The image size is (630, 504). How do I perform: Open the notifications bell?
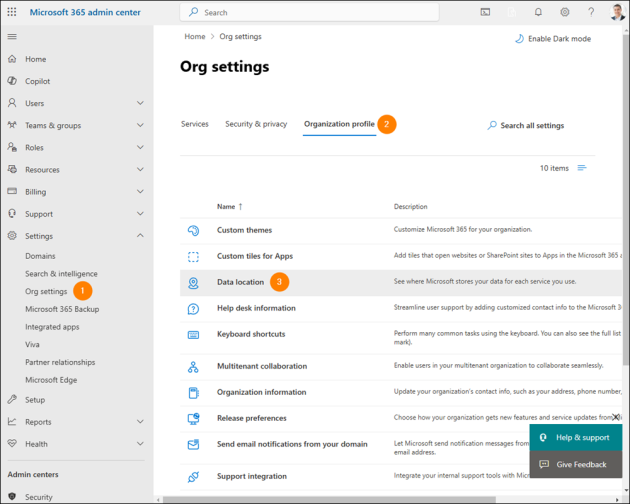(538, 12)
